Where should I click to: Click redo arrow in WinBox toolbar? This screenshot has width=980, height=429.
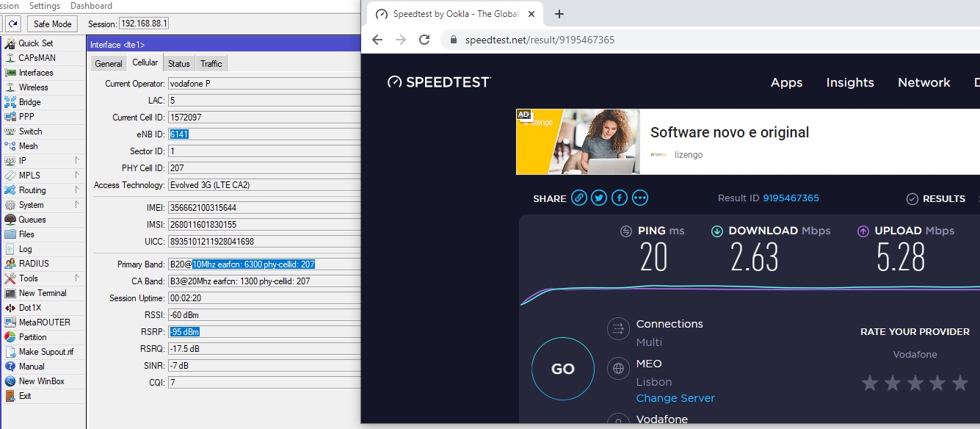[12, 24]
